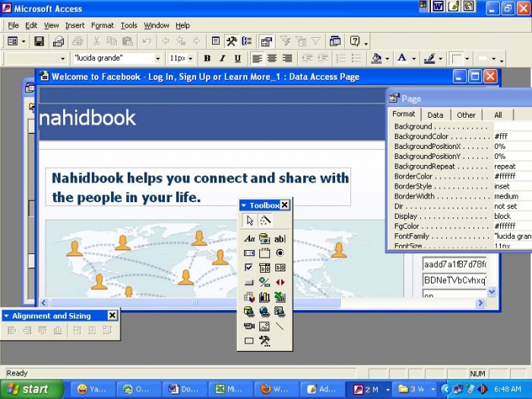532x399 pixels.
Task: Close the Alignment and Sizing panel
Action: click(x=112, y=315)
